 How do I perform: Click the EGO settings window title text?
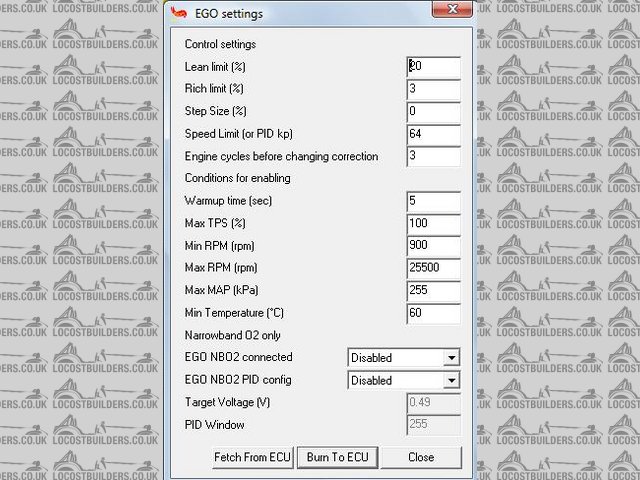pos(229,14)
